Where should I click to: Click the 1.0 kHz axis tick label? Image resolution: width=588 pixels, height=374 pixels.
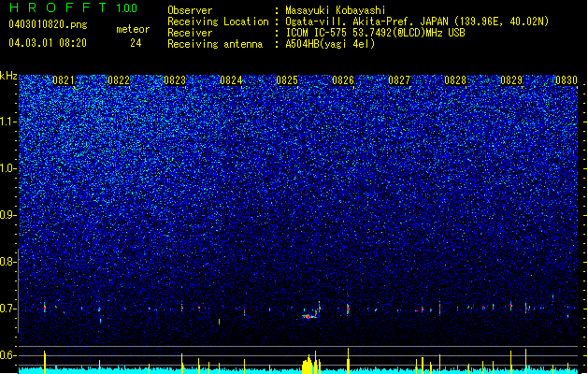[x=8, y=168]
